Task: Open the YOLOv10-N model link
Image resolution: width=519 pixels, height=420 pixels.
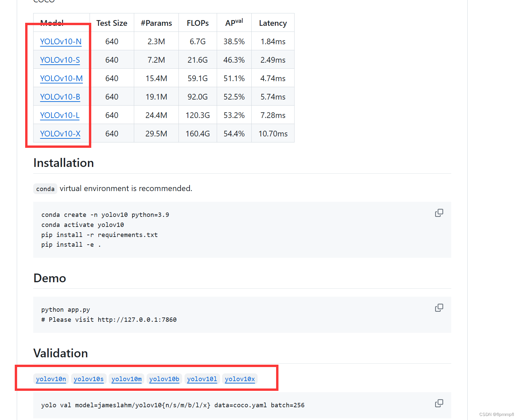Action: [61, 42]
